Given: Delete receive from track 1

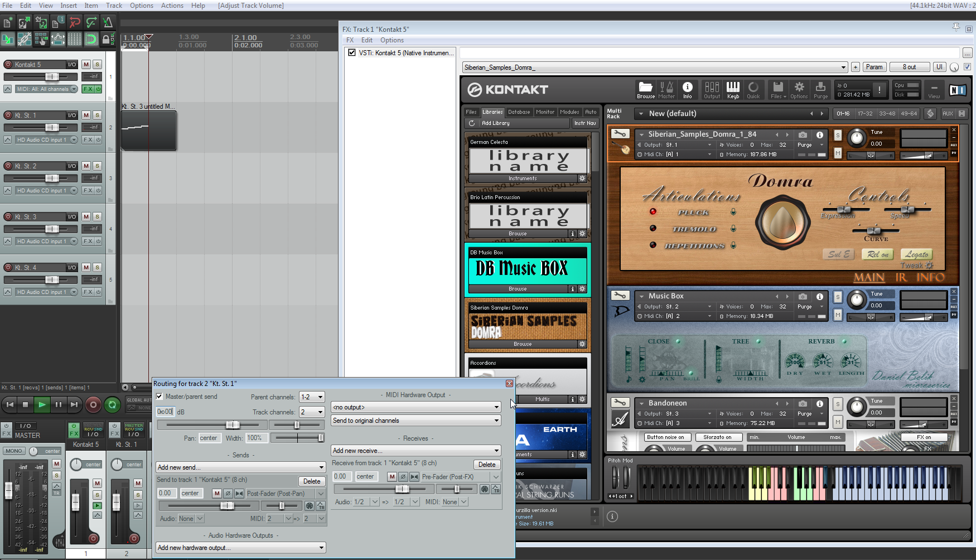Looking at the screenshot, I should pos(487,465).
